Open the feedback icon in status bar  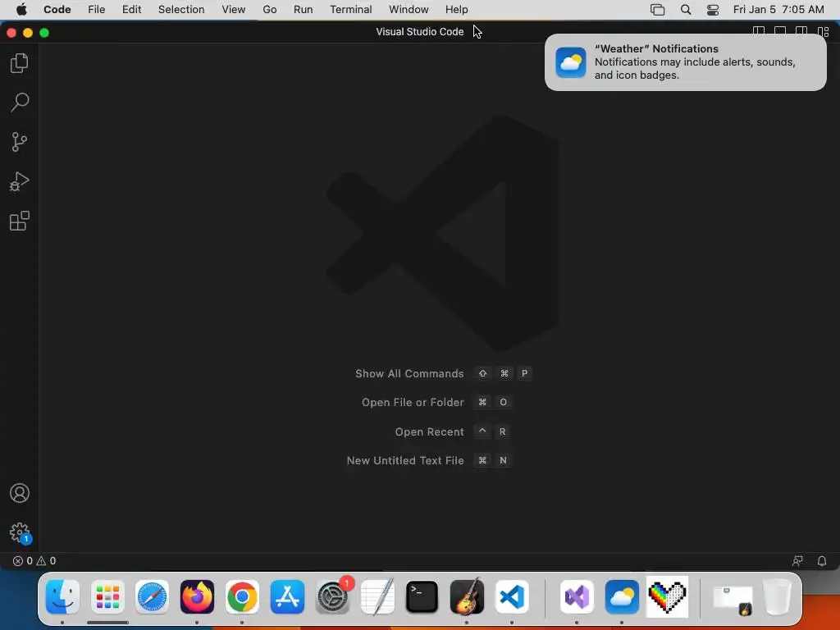coord(797,561)
